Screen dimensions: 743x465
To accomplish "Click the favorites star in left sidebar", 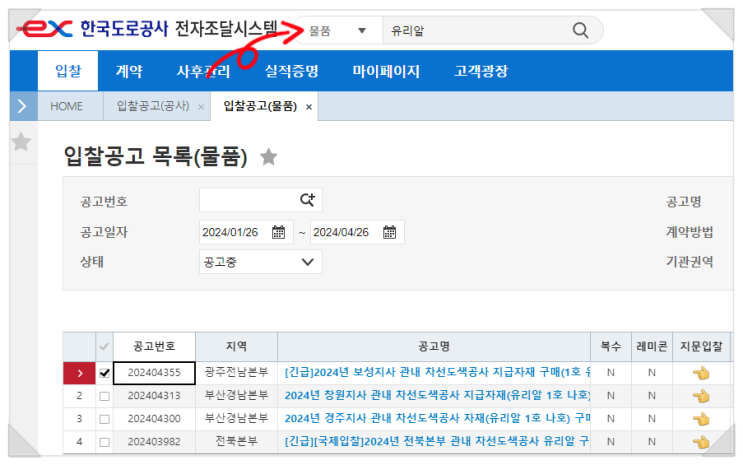I will click(21, 142).
